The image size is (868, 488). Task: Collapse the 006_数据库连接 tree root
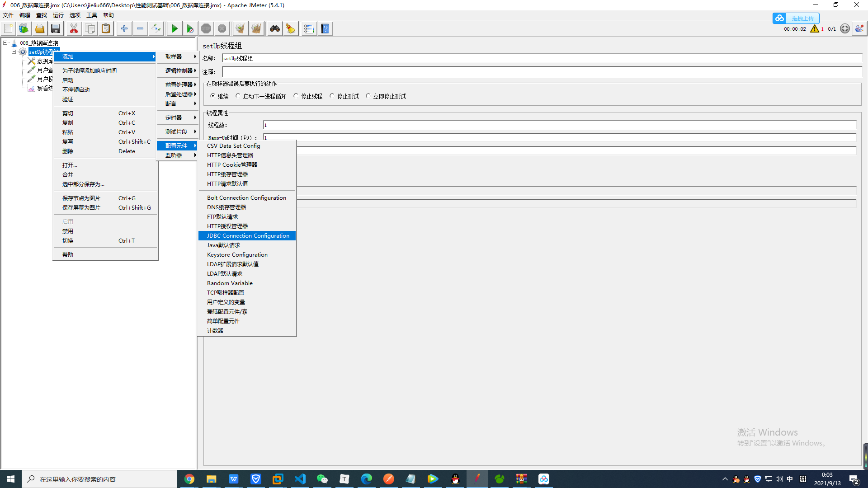(5, 43)
